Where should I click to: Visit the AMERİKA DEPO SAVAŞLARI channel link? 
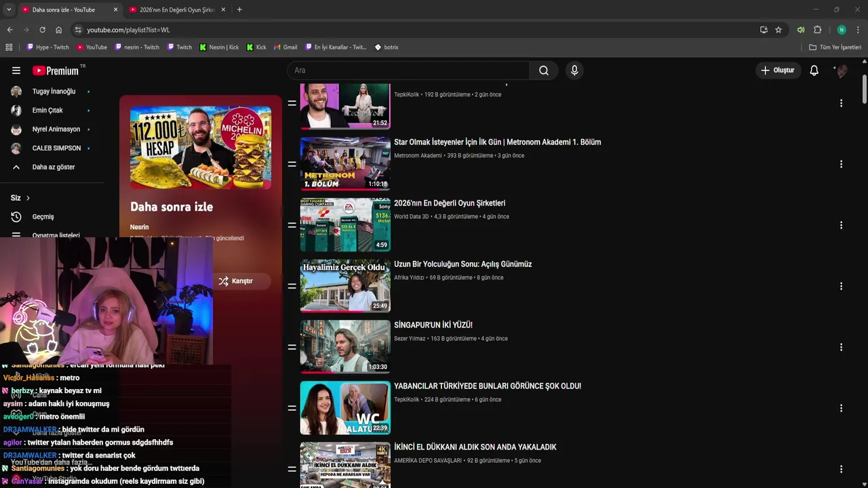pyautogui.click(x=429, y=461)
